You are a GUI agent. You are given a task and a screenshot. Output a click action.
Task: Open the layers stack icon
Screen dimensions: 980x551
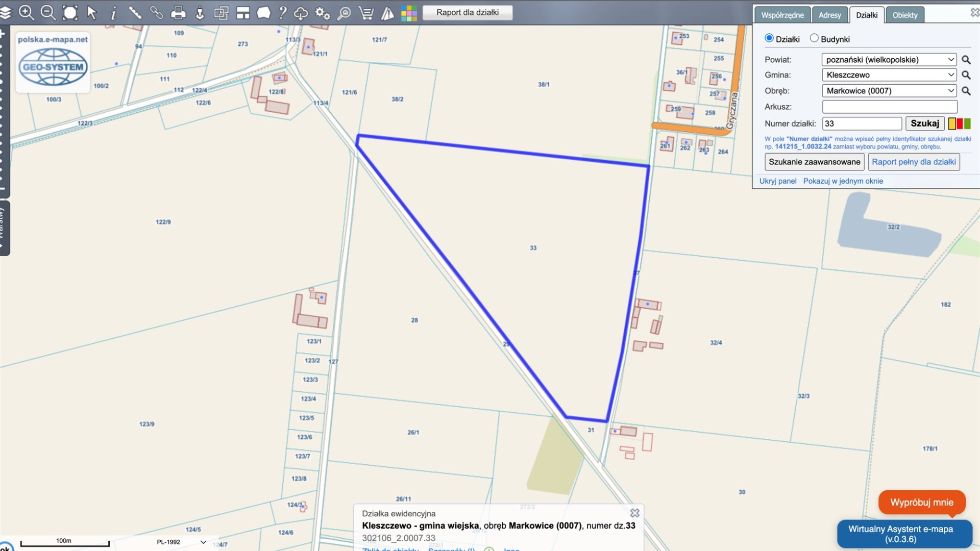pos(5,13)
